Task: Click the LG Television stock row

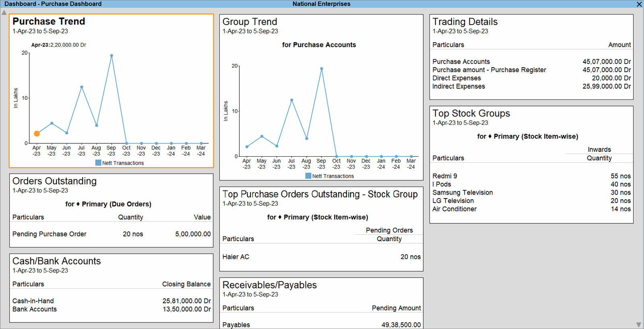Action: 532,201
